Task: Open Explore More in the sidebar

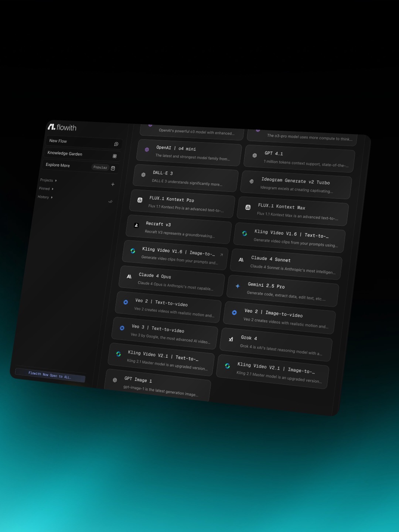Action: (81, 166)
